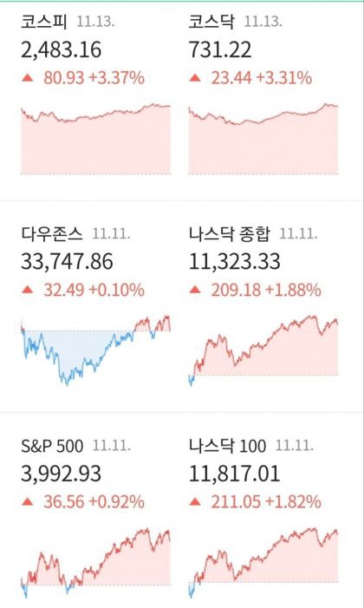
Task: Click the 나스닥 100 red up-triangle icon
Action: click(195, 502)
